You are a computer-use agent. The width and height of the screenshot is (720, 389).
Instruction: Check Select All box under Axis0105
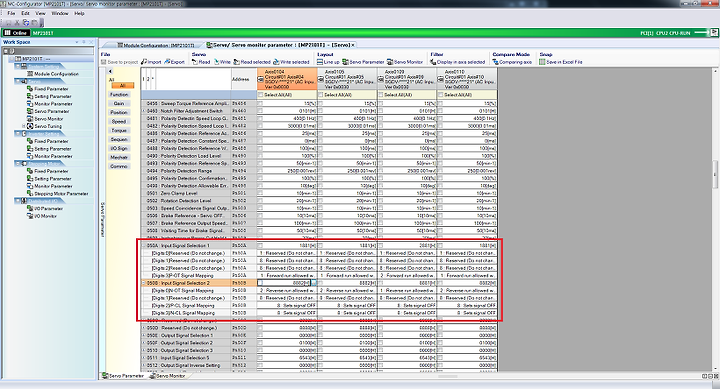(x=321, y=95)
